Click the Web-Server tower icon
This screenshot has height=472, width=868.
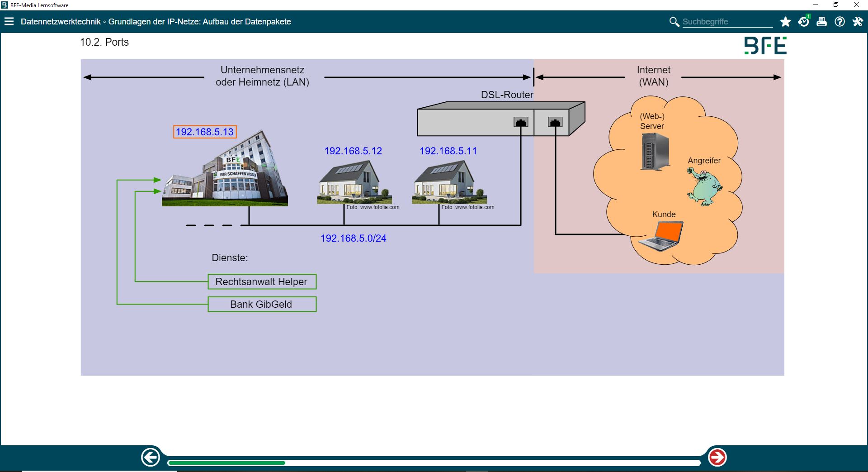654,152
